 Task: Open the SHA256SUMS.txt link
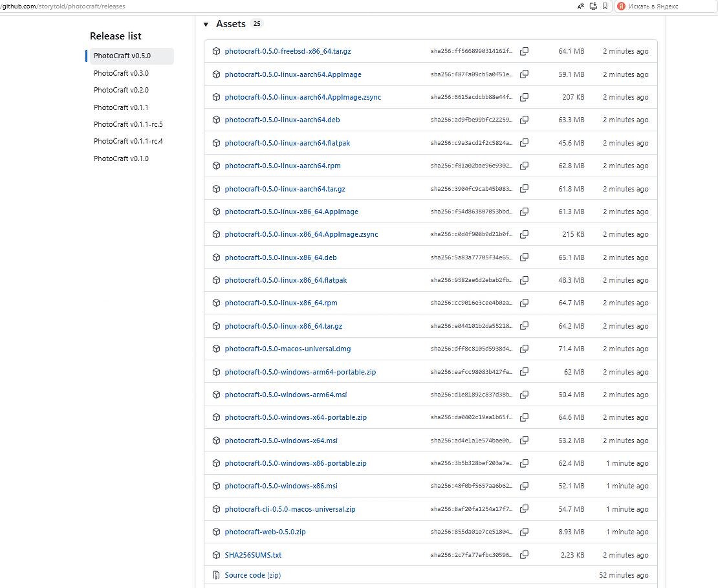click(253, 555)
